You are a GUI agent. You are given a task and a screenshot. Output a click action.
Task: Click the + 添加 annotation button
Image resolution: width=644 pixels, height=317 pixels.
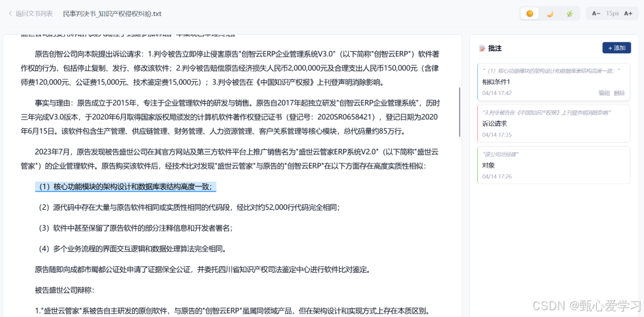(x=617, y=48)
